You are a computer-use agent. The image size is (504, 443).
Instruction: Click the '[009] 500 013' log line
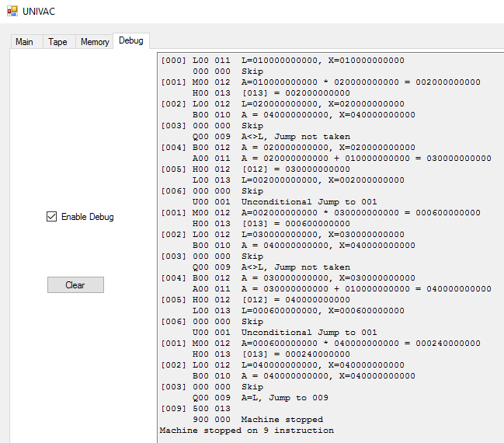coord(195,408)
